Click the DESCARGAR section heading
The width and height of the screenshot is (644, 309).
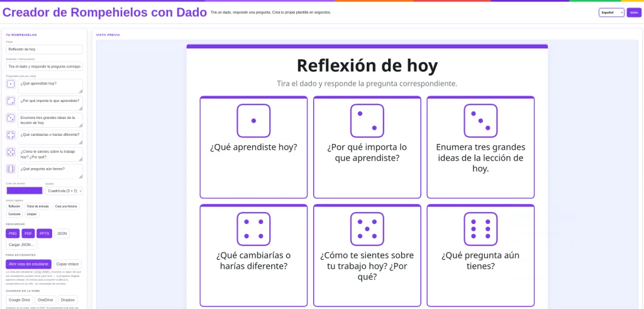pos(15,224)
